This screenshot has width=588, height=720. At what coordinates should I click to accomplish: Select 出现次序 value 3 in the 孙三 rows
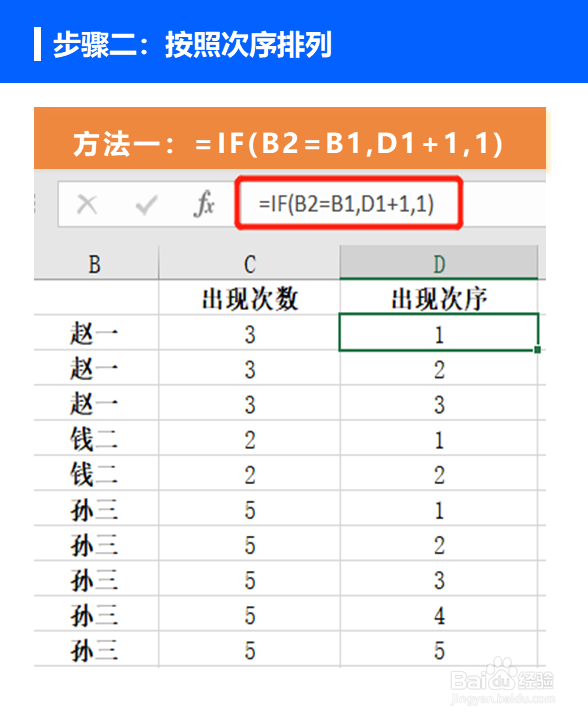tap(439, 579)
